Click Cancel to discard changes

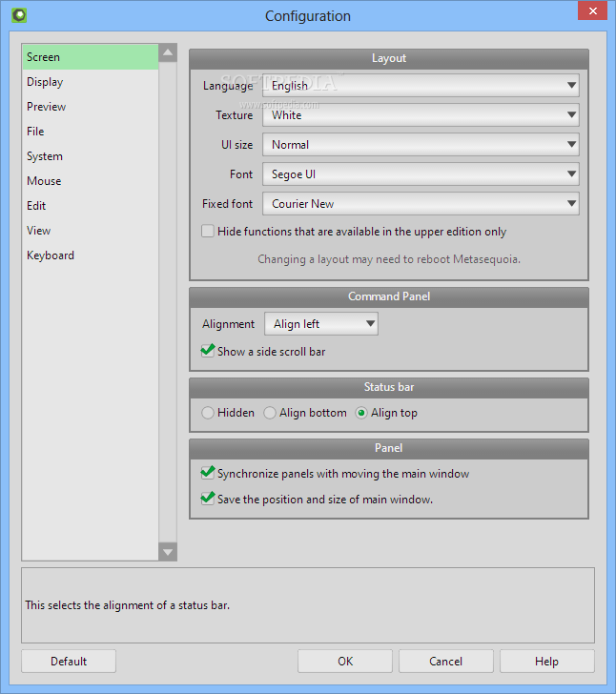446,662
